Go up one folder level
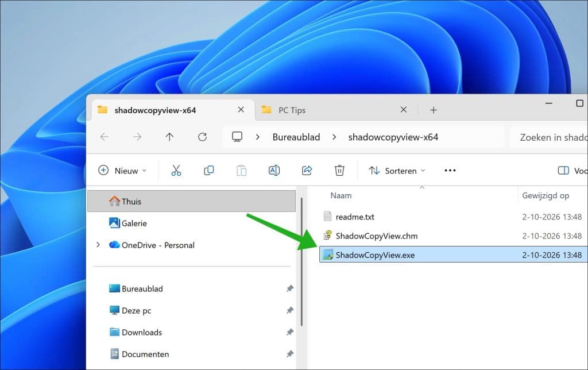Image resolution: width=588 pixels, height=370 pixels. 169,137
